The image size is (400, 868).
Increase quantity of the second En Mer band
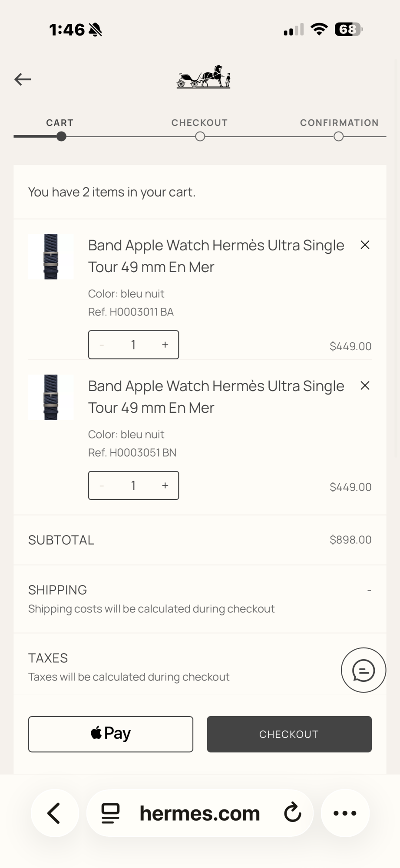165,486
